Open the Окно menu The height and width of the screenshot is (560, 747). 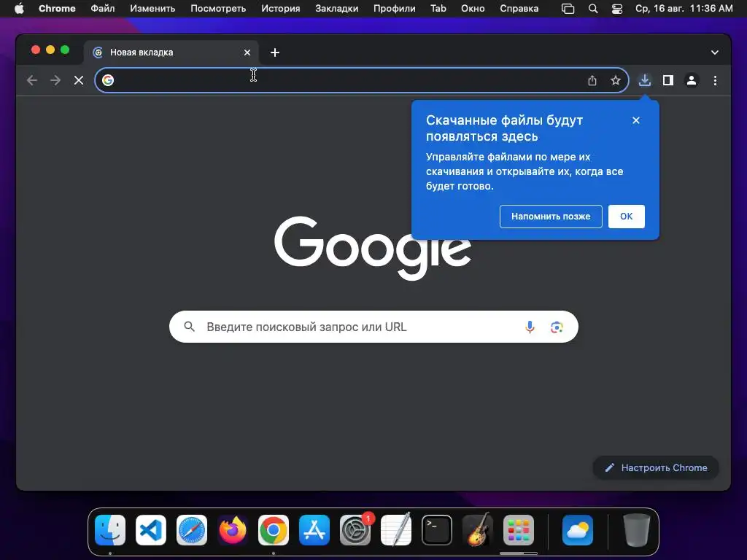(473, 9)
